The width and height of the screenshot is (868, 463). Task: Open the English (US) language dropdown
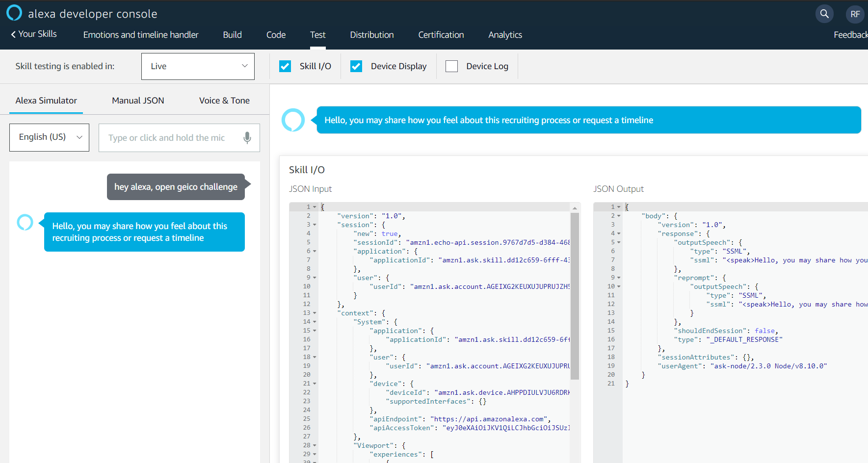49,137
